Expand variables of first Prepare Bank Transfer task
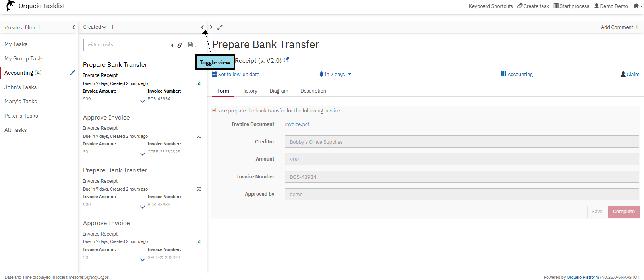This screenshot has height=280, width=644. tap(143, 101)
